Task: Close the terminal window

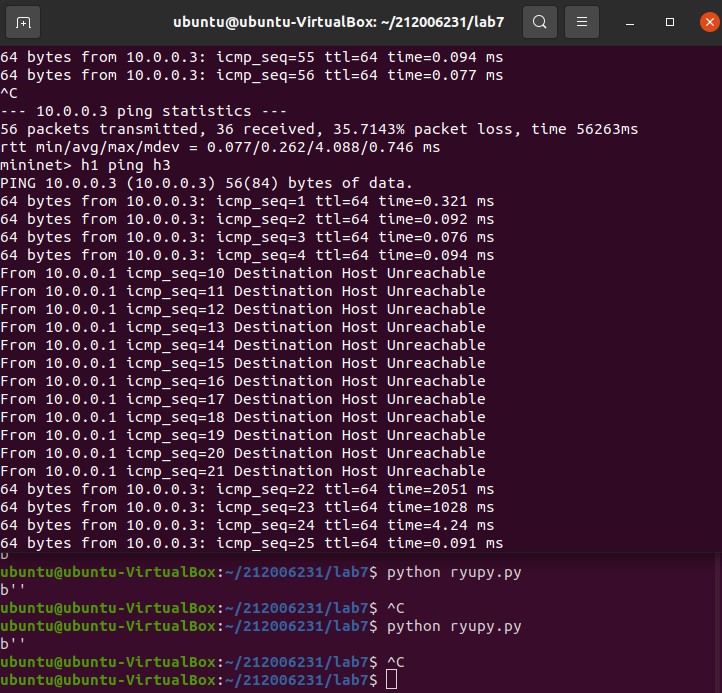Action: coord(710,22)
